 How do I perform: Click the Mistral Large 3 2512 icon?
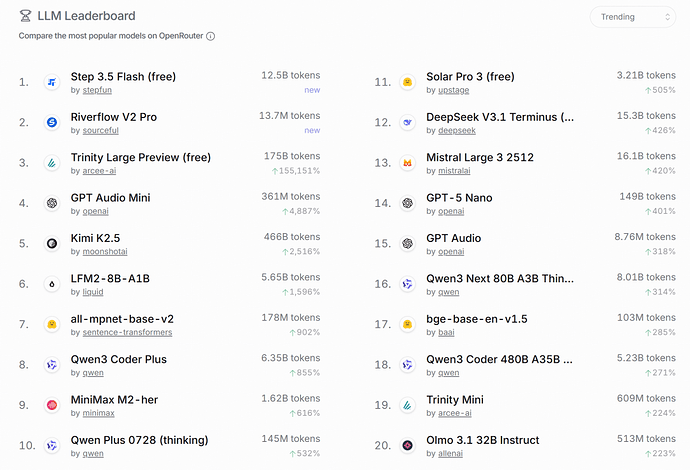[x=407, y=163]
